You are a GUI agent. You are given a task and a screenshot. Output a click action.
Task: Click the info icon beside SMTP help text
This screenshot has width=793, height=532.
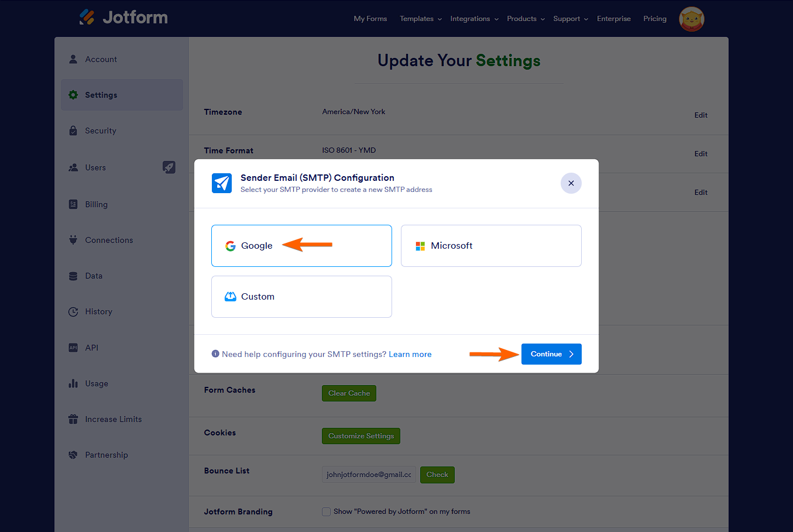click(215, 353)
